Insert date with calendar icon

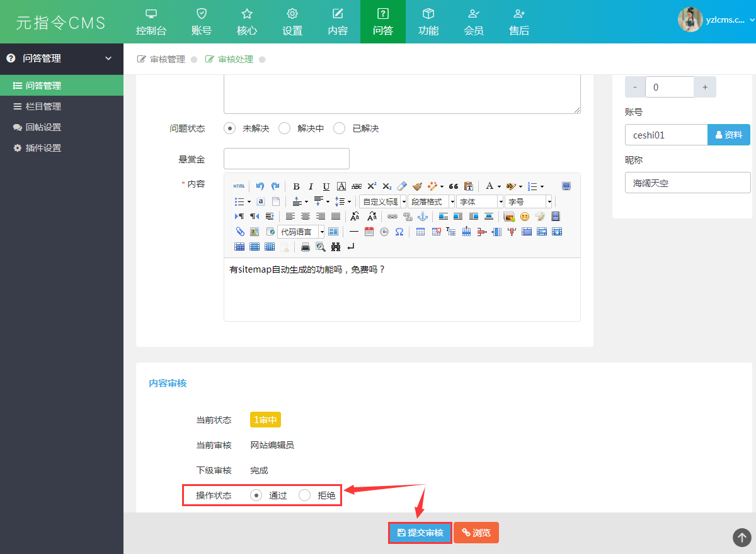[369, 231]
